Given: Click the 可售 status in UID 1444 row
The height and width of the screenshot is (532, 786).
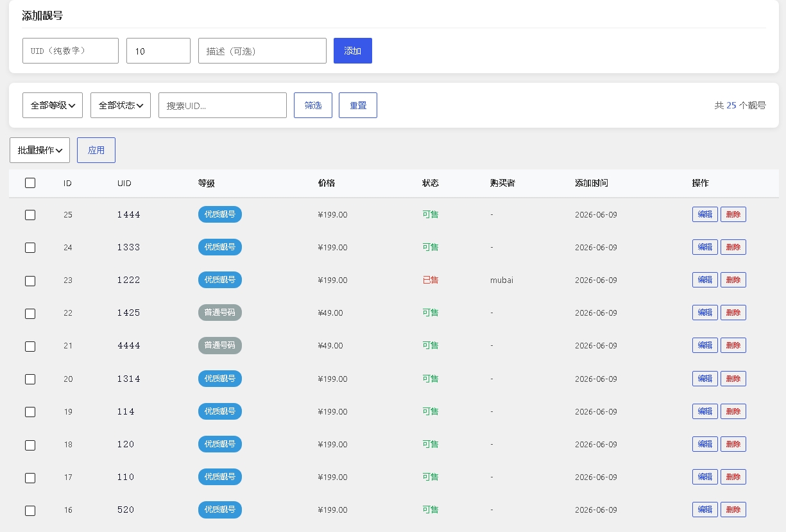Looking at the screenshot, I should pos(431,215).
